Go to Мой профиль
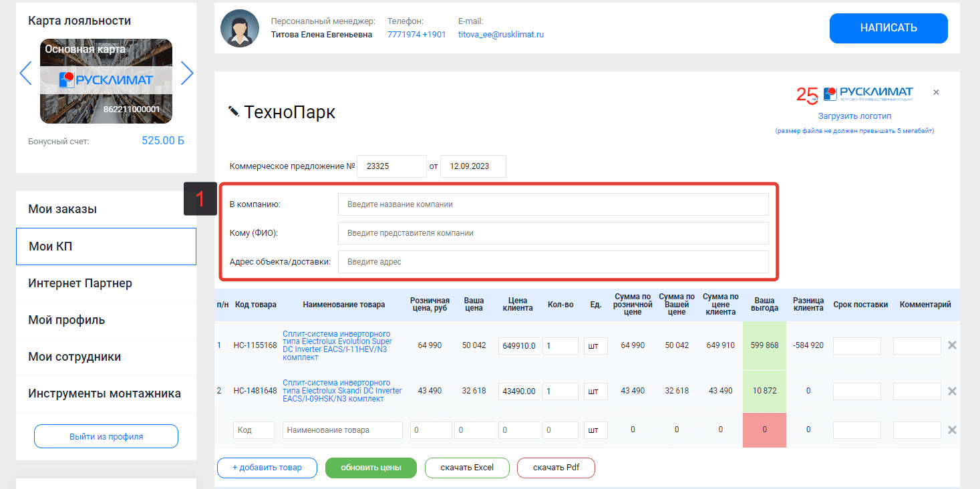 (106, 320)
